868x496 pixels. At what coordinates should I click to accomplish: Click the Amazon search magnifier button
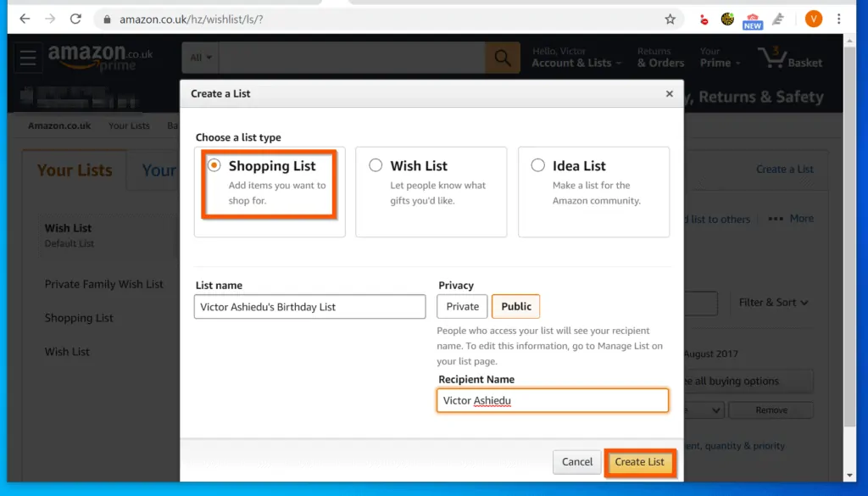point(502,58)
